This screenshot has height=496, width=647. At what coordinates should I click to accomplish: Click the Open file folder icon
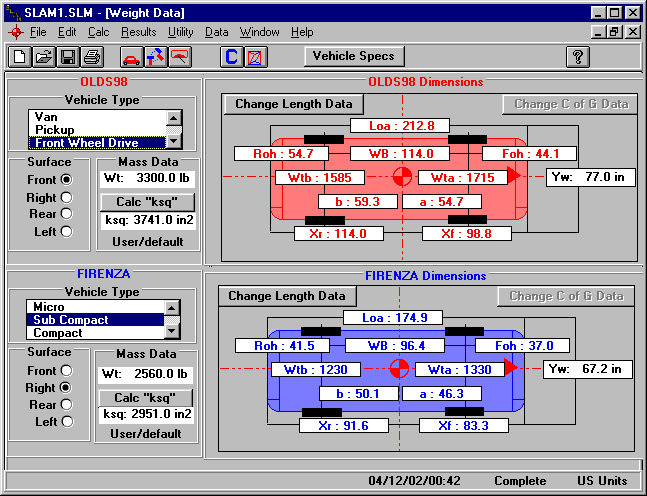[44, 57]
